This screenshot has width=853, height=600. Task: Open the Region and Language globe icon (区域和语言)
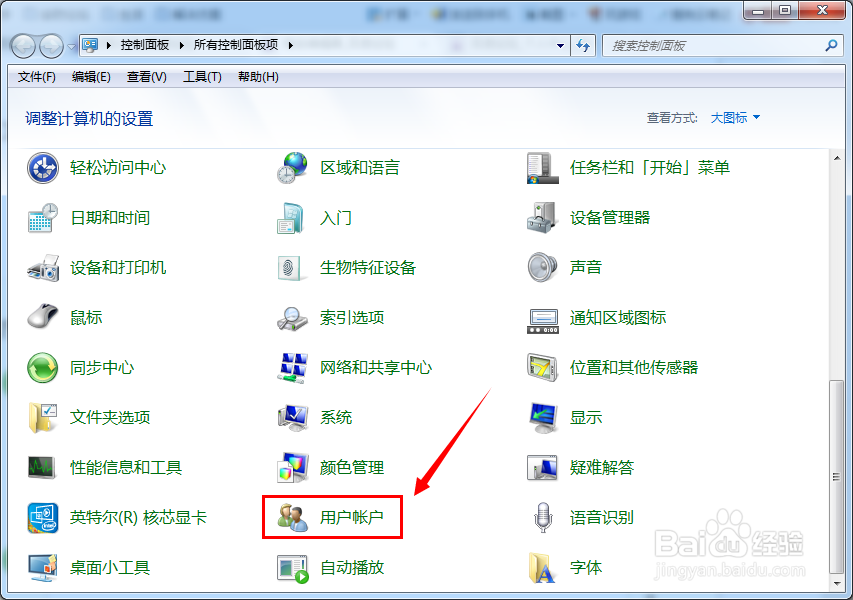point(292,168)
